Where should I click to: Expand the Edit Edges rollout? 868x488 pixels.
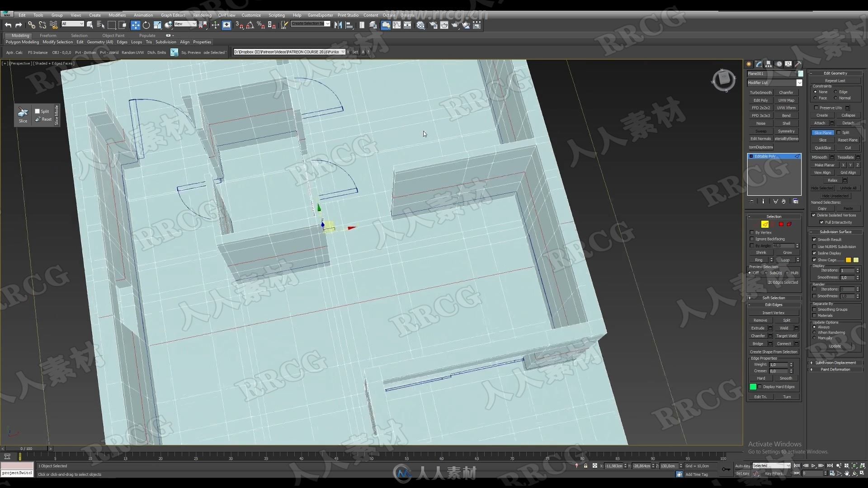pyautogui.click(x=773, y=305)
